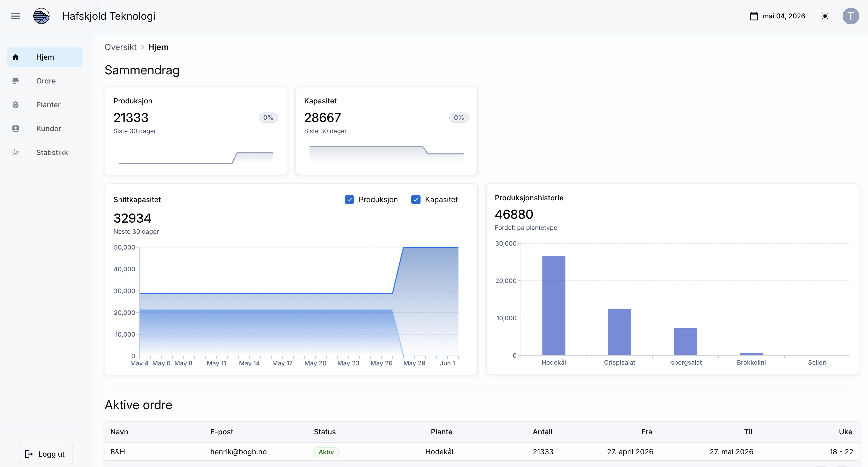This screenshot has height=467, width=868.
Task: Click the B&H order name cell
Action: click(118, 452)
